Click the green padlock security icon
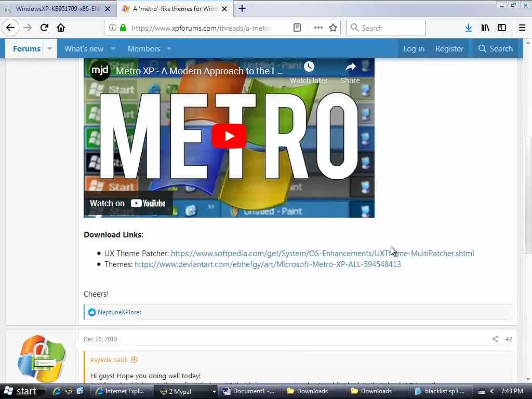This screenshot has height=399, width=532. pyautogui.click(x=123, y=28)
